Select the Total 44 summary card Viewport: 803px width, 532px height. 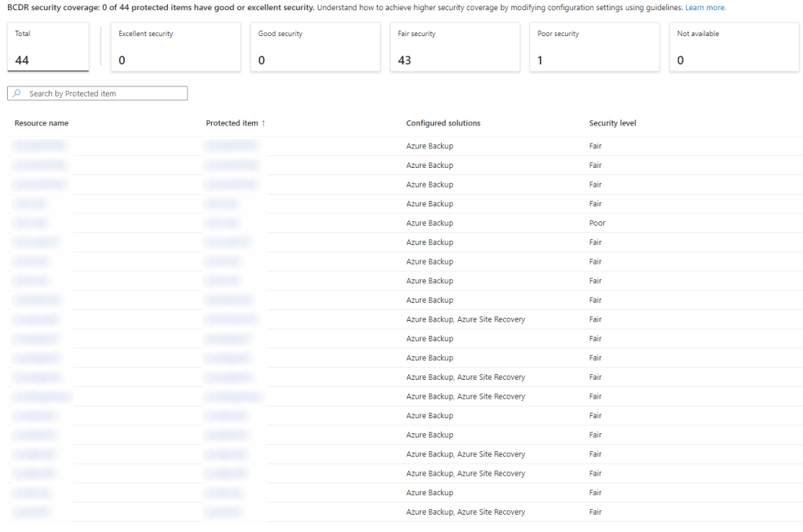[x=48, y=47]
